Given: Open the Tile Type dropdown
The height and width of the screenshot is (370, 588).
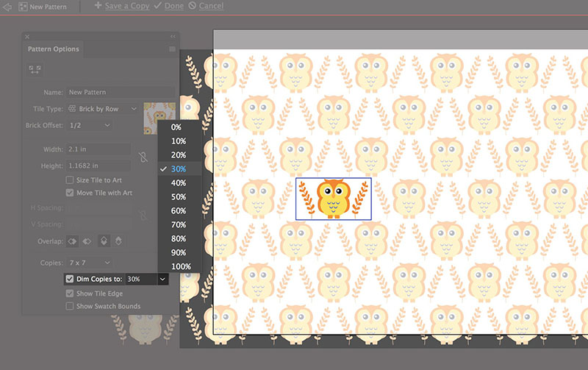Looking at the screenshot, I should [103, 109].
